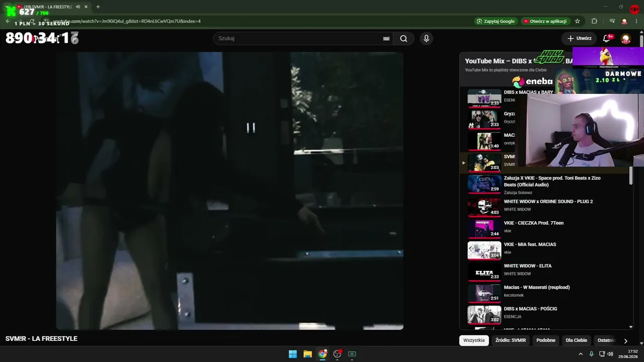Close the SVM!R - LA FREESTYLE tab

[86, 7]
